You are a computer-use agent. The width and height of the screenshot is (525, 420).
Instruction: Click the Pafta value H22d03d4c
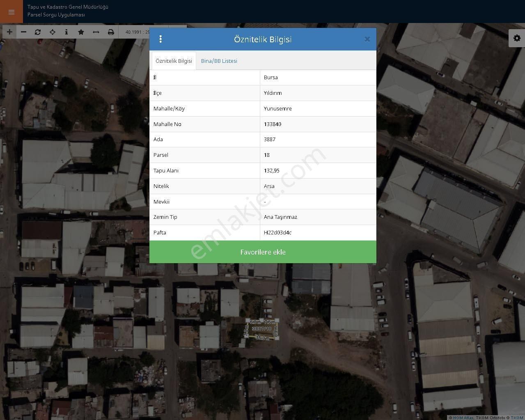coord(277,233)
